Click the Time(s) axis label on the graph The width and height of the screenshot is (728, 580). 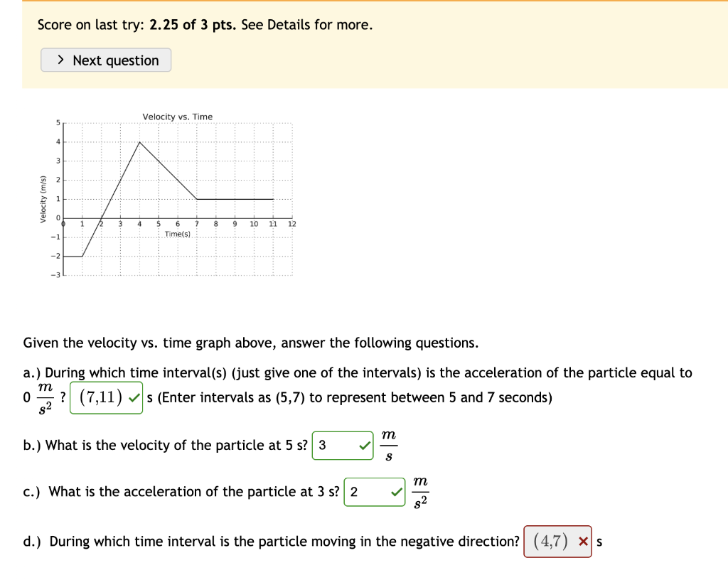178,232
